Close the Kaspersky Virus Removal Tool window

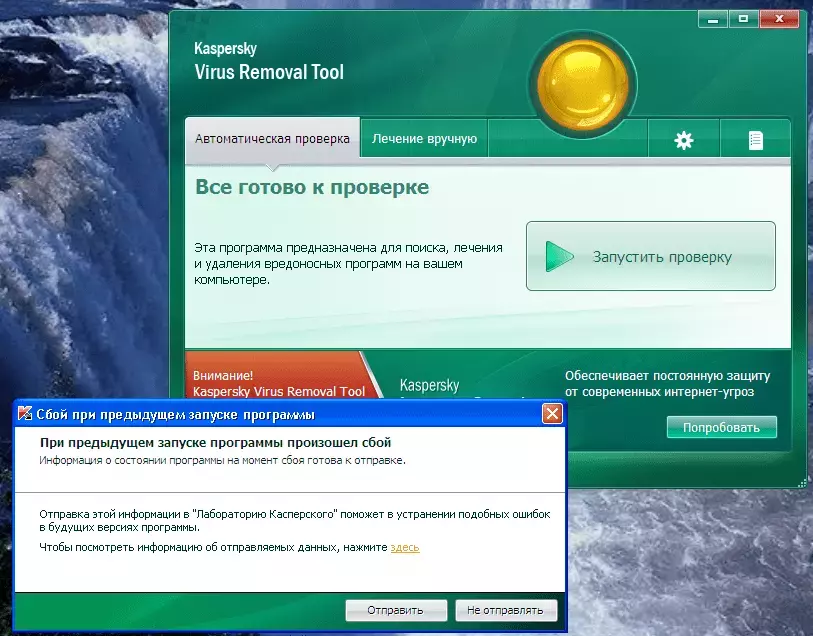779,19
